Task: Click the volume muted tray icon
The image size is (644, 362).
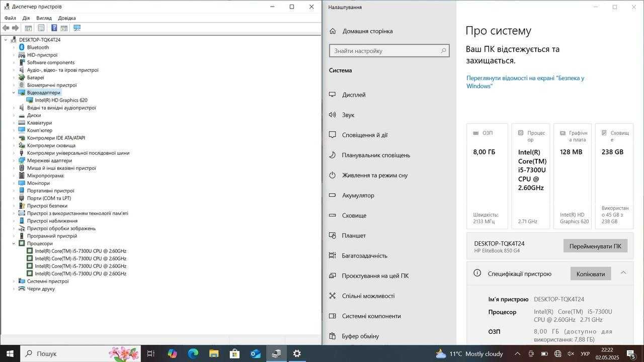Action: (571, 354)
